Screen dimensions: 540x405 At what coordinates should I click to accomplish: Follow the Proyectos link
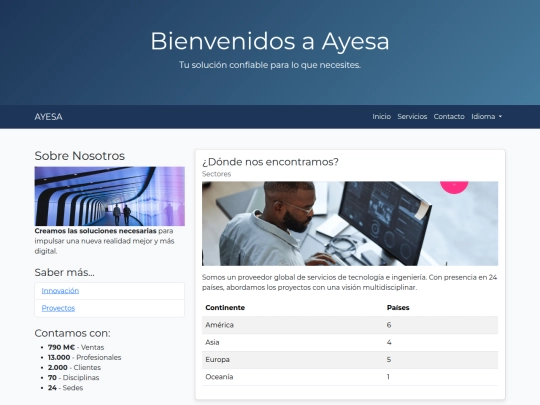[x=58, y=308]
